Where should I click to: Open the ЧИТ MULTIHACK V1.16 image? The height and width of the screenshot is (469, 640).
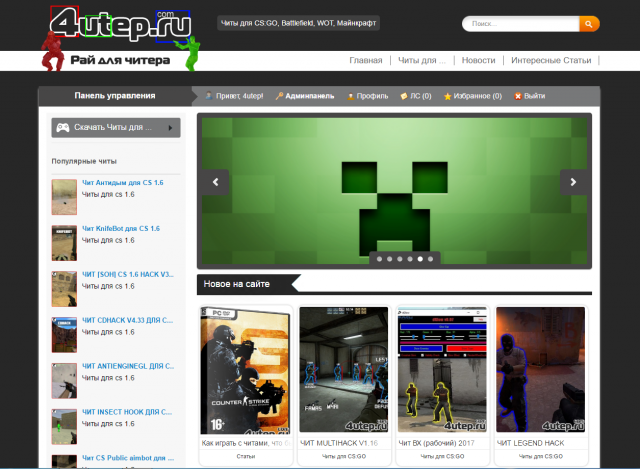coord(344,369)
